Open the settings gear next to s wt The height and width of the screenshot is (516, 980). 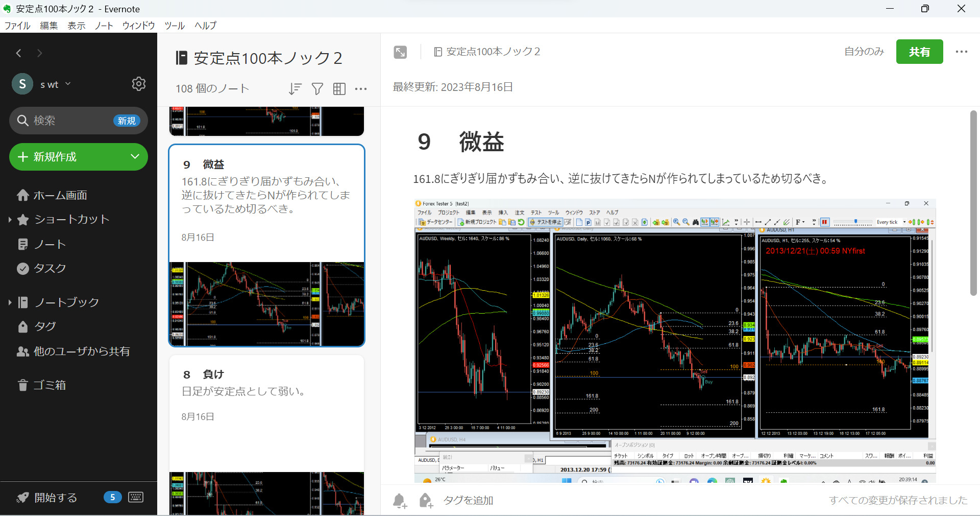click(138, 84)
